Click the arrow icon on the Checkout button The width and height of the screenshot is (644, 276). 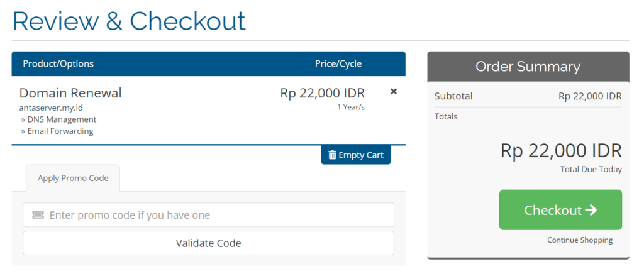coord(591,210)
